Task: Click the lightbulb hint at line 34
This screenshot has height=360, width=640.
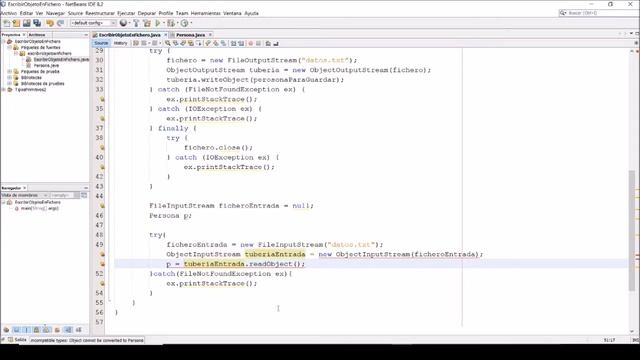Action: coord(102,99)
